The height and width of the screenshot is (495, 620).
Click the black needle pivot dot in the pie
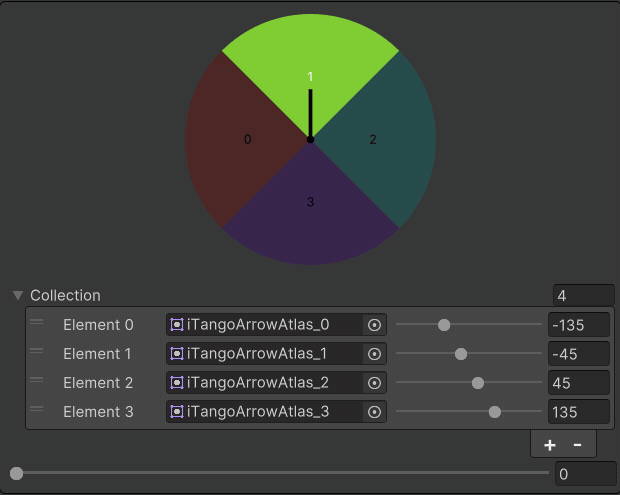pyautogui.click(x=310, y=140)
